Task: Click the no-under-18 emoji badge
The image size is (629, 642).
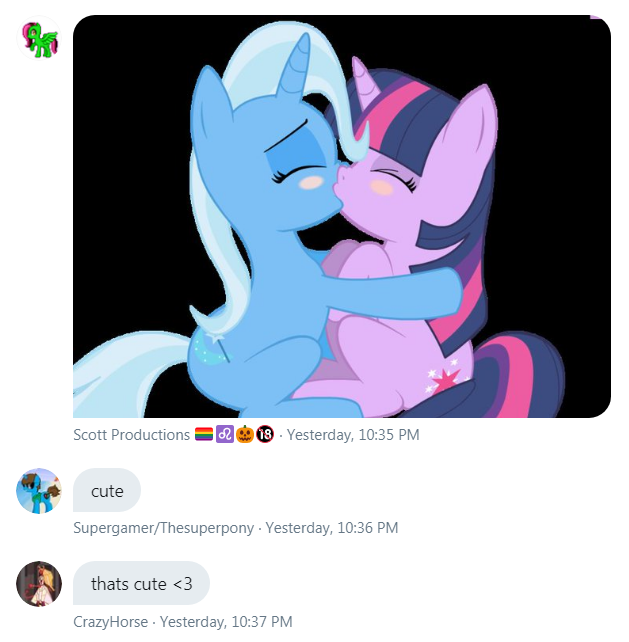Action: pos(265,434)
